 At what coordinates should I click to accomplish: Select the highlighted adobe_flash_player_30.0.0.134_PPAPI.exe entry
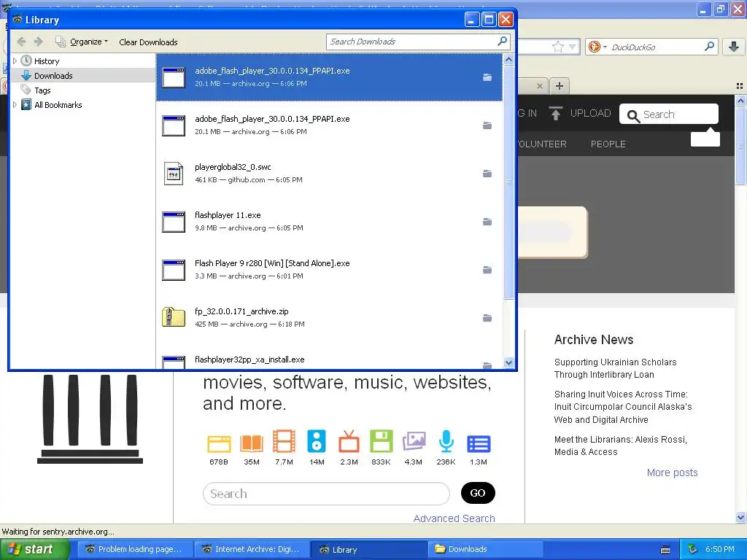[329, 77]
